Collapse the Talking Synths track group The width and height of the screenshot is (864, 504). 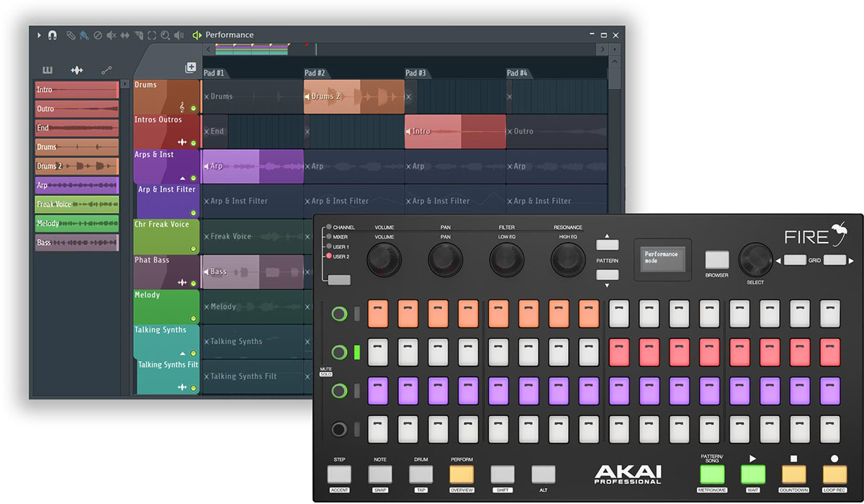183,354
